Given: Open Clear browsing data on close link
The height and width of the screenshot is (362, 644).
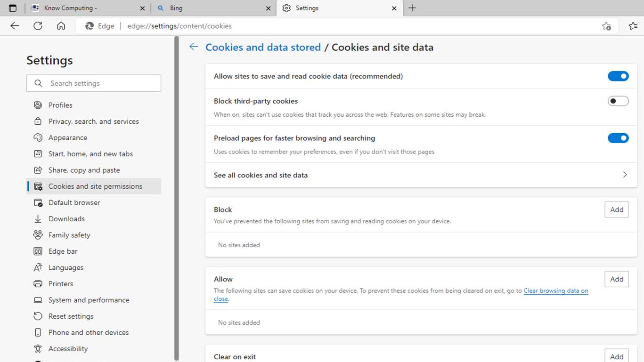Looking at the screenshot, I should (x=555, y=291).
